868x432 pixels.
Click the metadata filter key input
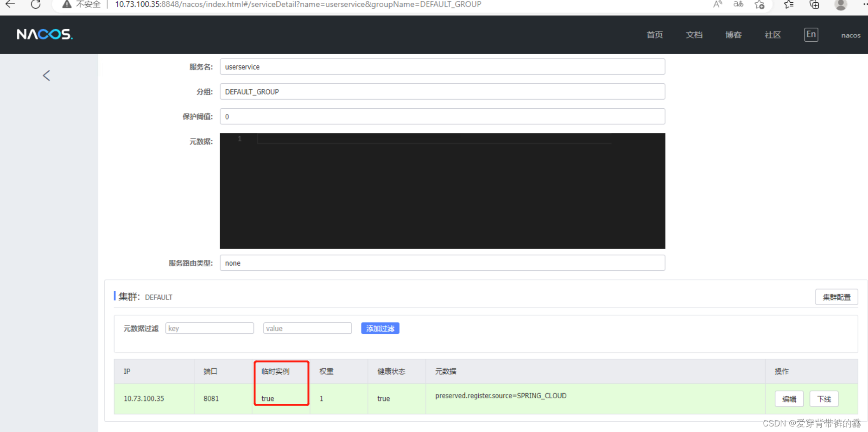click(x=209, y=328)
